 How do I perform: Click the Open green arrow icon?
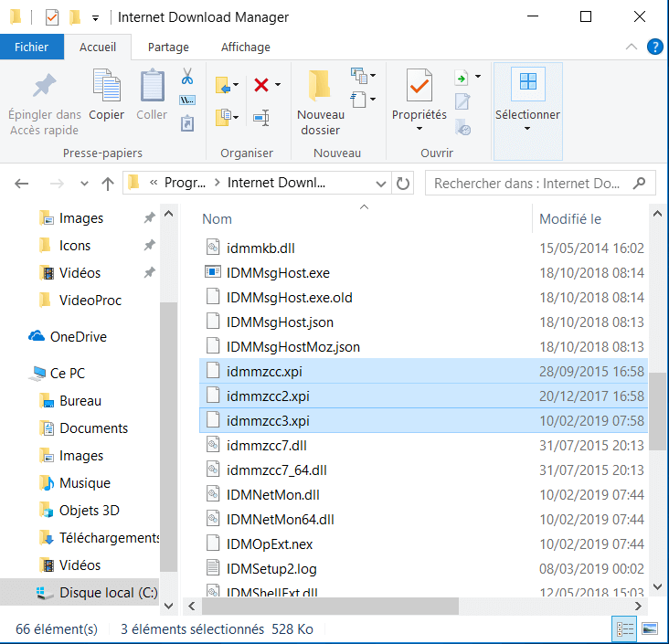tap(462, 78)
